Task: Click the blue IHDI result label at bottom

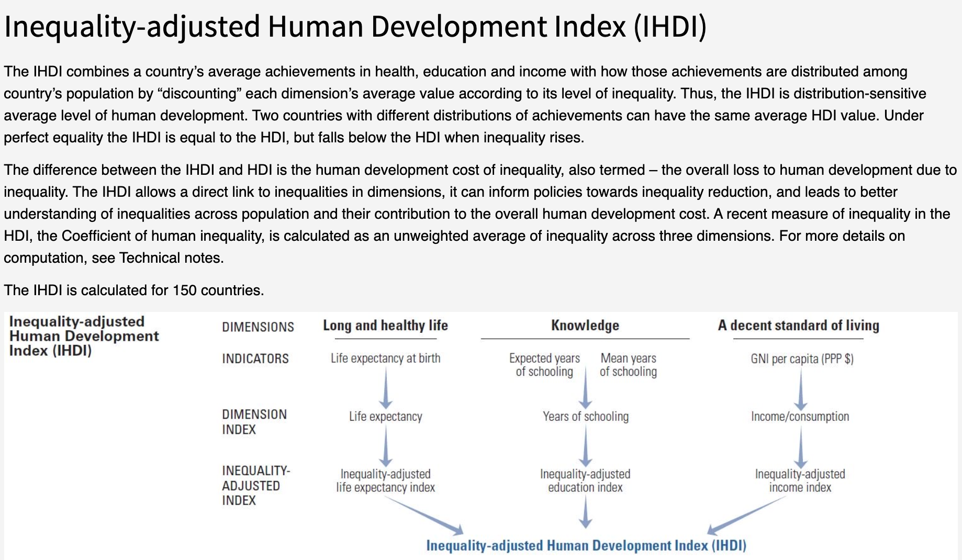Action: [586, 545]
